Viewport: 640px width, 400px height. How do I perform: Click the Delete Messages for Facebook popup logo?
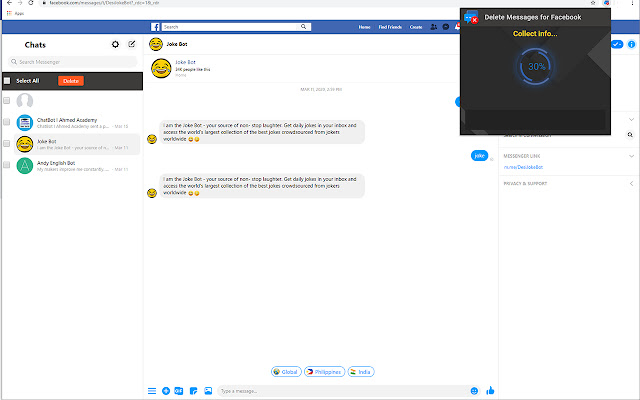tap(471, 17)
